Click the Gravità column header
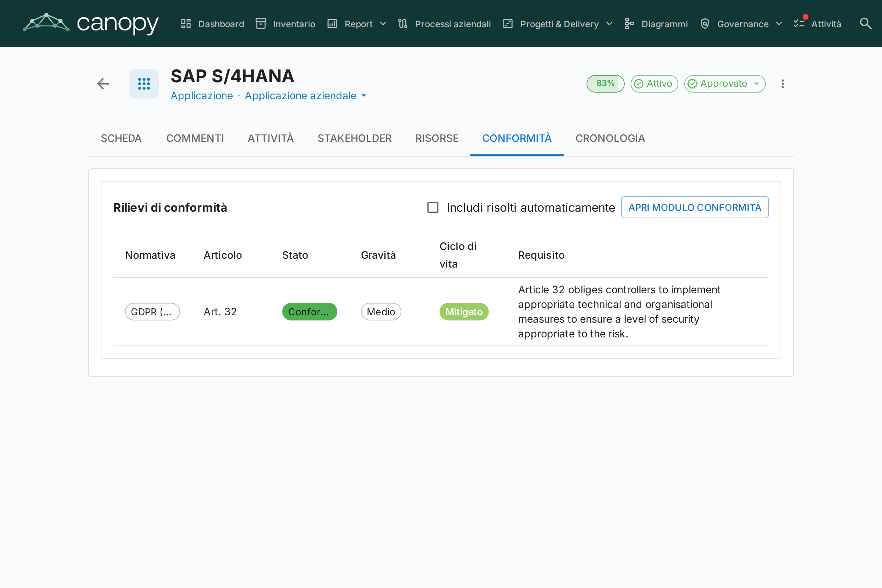Image resolution: width=882 pixels, height=588 pixels. (379, 255)
